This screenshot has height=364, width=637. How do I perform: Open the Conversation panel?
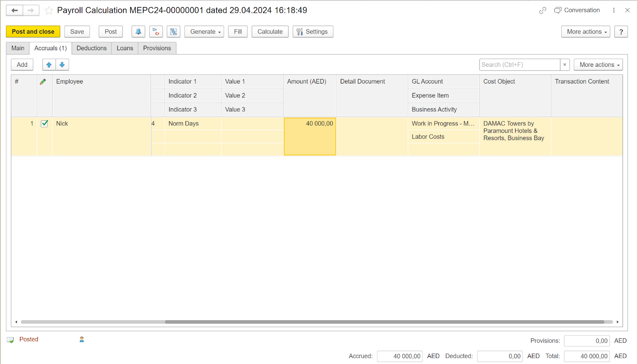tap(577, 10)
